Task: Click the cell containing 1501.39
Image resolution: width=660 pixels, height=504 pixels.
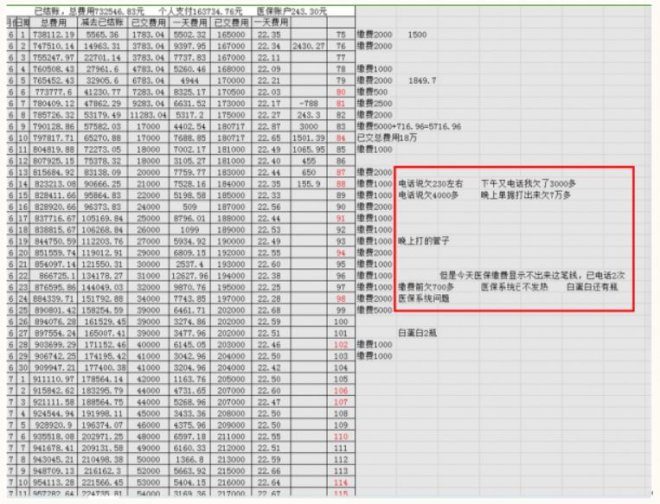Action: click(306, 139)
